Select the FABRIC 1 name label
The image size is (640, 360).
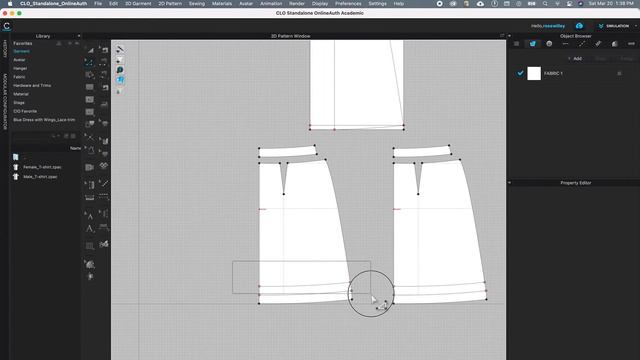point(553,73)
